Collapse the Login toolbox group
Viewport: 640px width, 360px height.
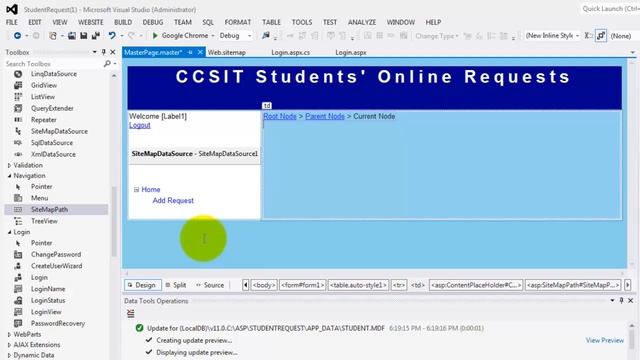click(x=9, y=232)
